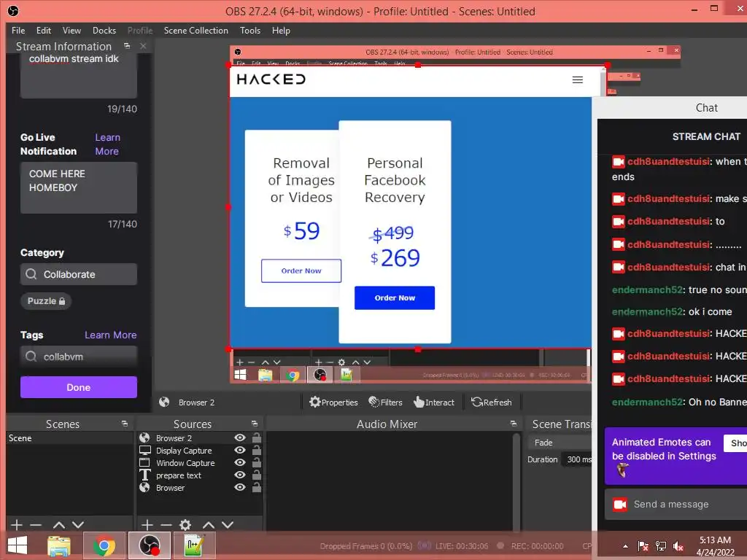
Task: Open the Edit menu
Action: (43, 31)
